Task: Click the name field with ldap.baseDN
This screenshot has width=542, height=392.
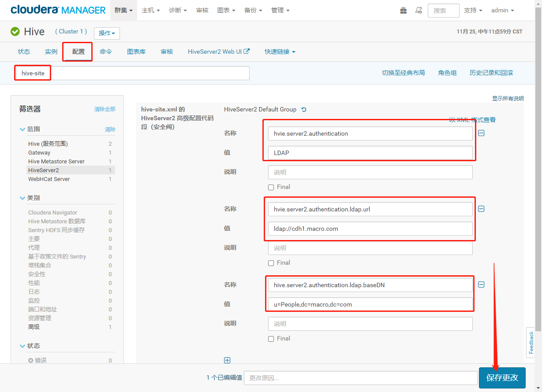Action: [x=370, y=285]
